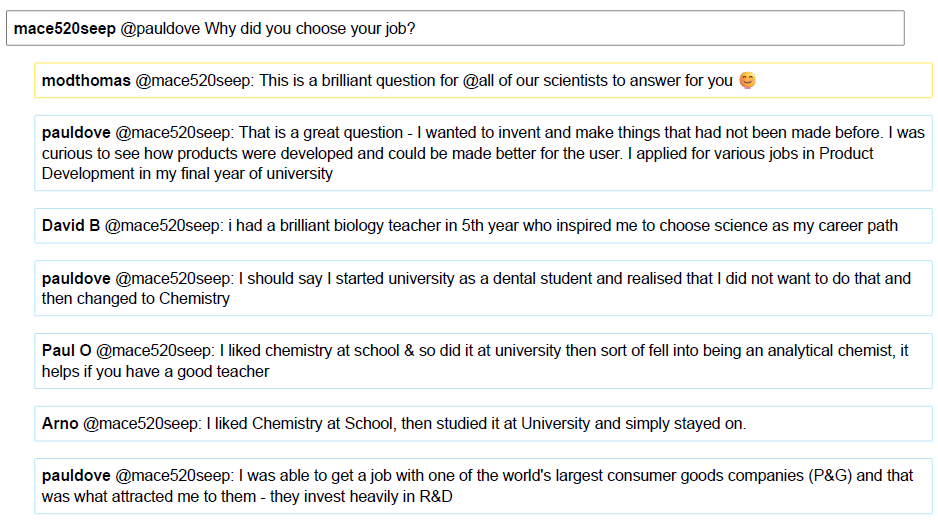Image resolution: width=938 pixels, height=521 pixels.
Task: Click pauldove's message about changing to Chemistry
Action: (483, 288)
